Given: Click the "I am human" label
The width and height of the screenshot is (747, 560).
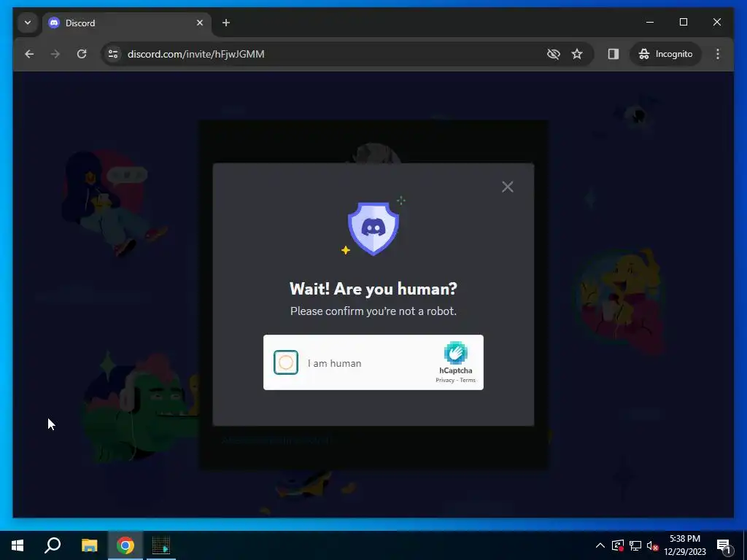Looking at the screenshot, I should pyautogui.click(x=334, y=363).
